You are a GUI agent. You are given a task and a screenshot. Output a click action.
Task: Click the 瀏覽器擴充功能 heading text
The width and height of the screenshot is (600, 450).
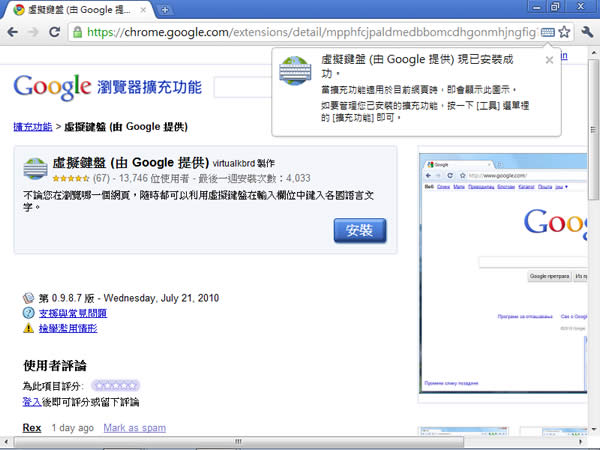pyautogui.click(x=149, y=87)
